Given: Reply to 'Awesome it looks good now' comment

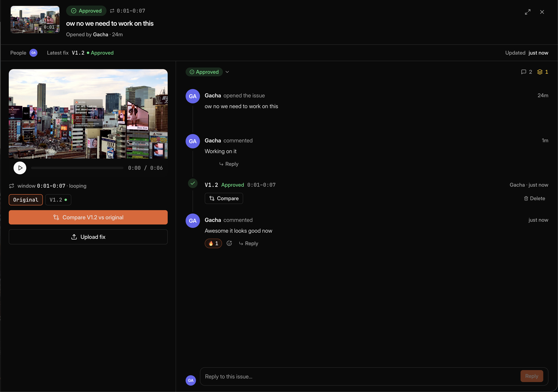Looking at the screenshot, I should (x=249, y=244).
